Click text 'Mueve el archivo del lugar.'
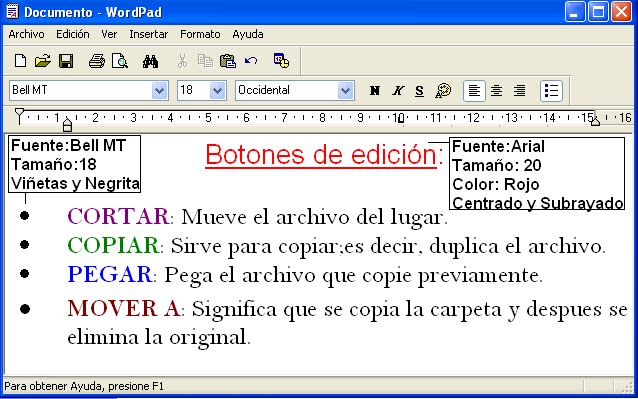The image size is (638, 399). point(315,217)
